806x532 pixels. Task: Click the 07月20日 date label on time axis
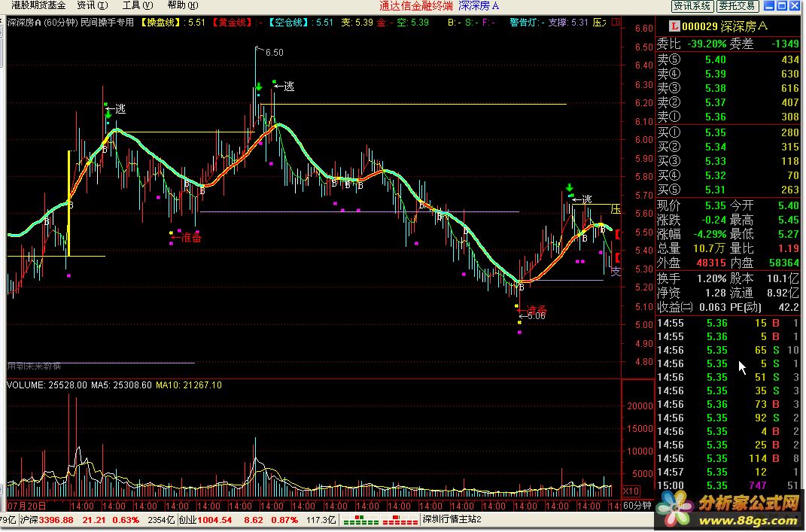click(x=27, y=506)
